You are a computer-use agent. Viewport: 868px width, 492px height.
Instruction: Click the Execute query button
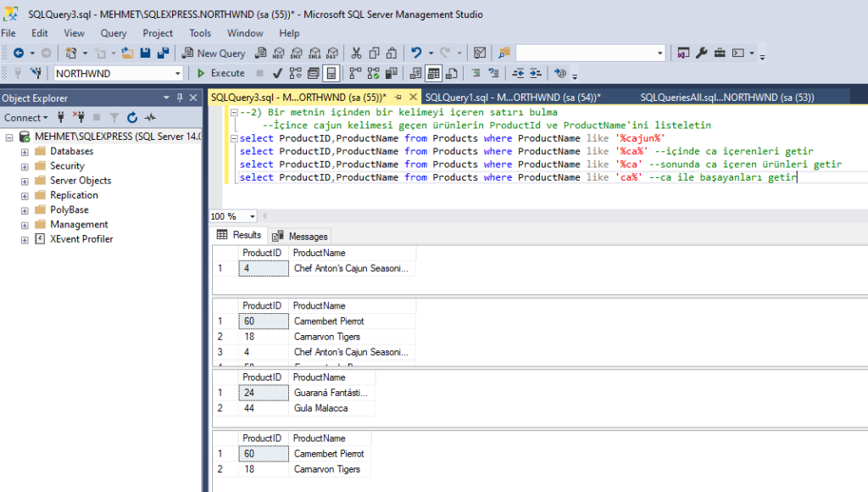[x=220, y=74]
